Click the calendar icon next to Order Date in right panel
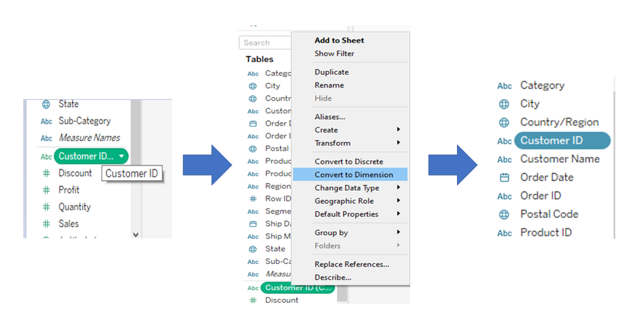The width and height of the screenshot is (644, 326). click(504, 178)
